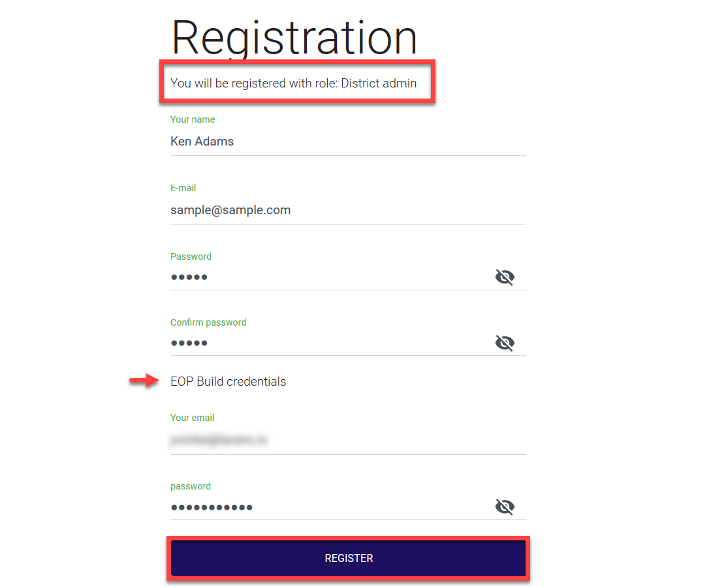Click the EOP Build password input field

[x=326, y=507]
